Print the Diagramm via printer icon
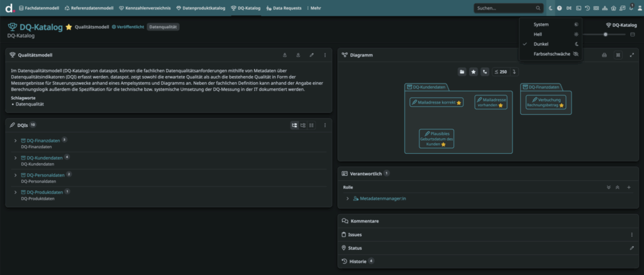 pyautogui.click(x=604, y=55)
